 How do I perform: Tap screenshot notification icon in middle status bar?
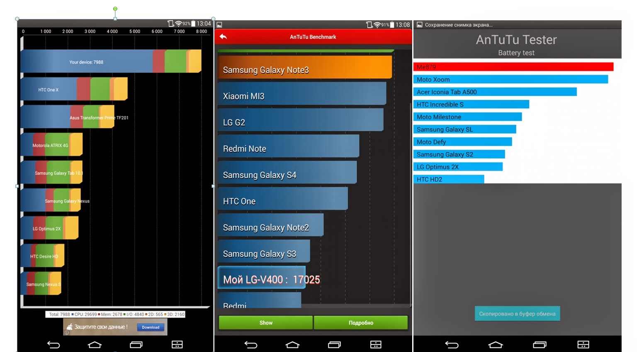pyautogui.click(x=219, y=25)
